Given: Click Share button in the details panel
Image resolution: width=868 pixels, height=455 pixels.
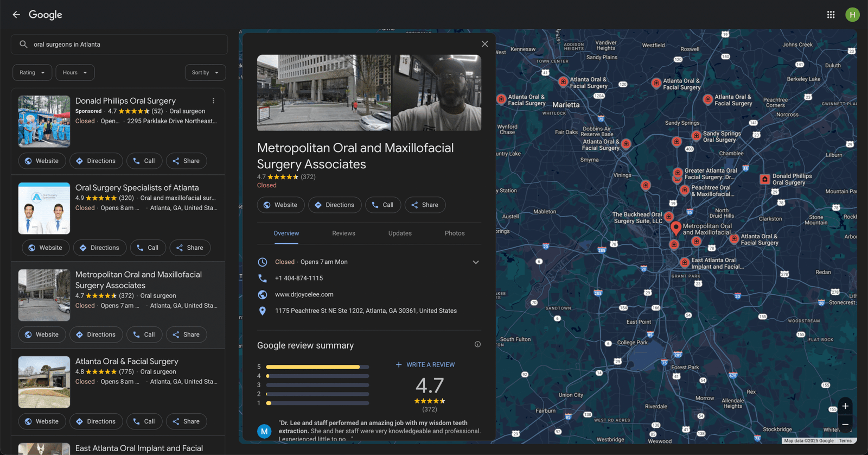Looking at the screenshot, I should coord(425,205).
